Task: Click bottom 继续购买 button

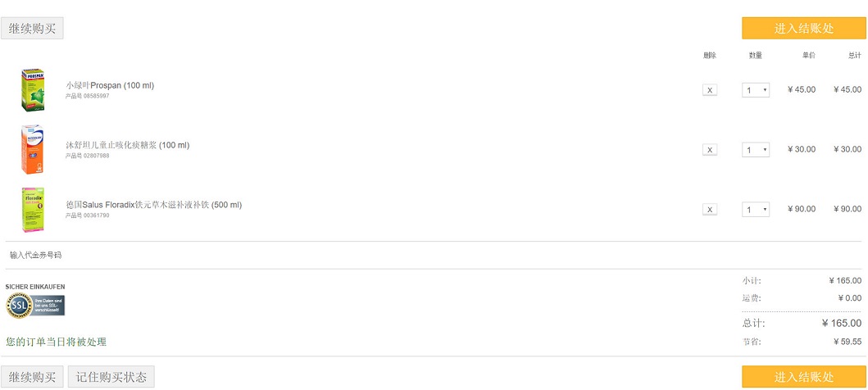Action: pyautogui.click(x=32, y=377)
